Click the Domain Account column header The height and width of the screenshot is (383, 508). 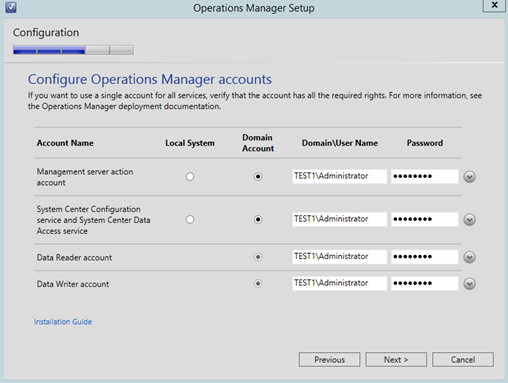click(258, 143)
